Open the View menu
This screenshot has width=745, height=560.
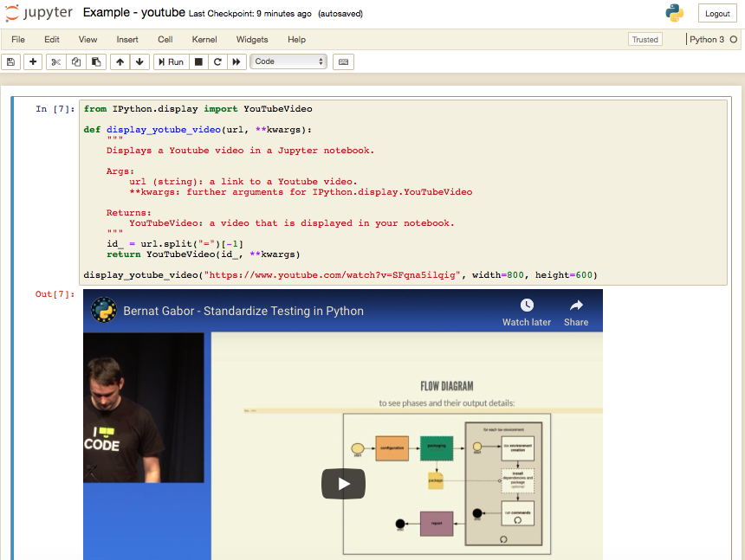click(87, 40)
